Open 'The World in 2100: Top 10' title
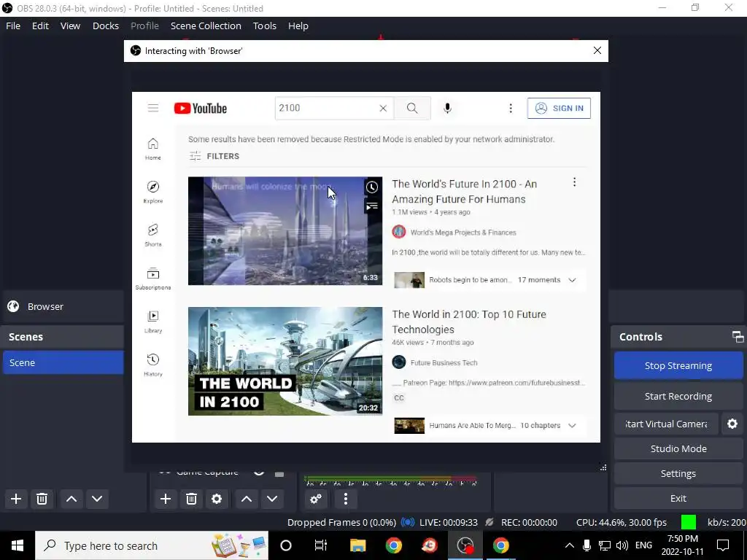 pos(469,322)
